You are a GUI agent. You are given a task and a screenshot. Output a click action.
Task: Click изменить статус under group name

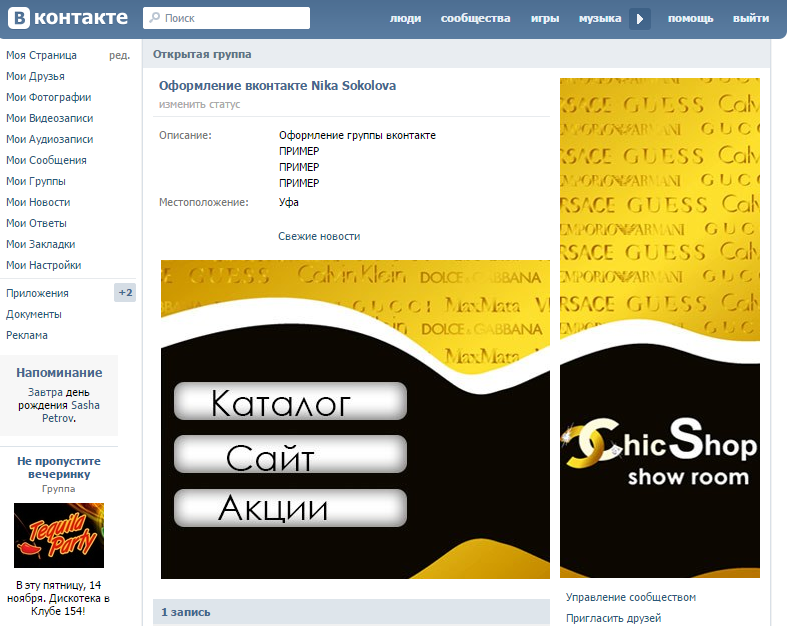(x=200, y=104)
